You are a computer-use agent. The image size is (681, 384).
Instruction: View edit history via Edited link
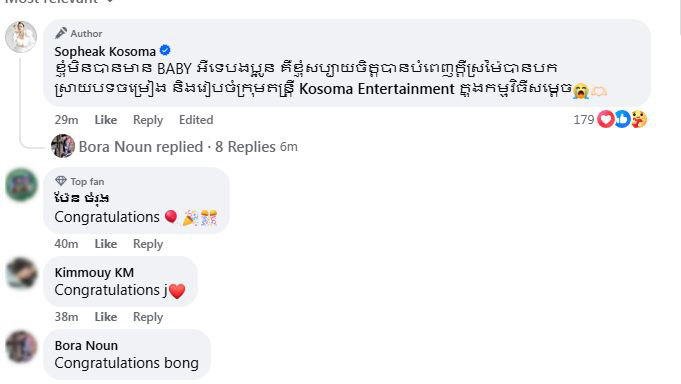(x=196, y=120)
